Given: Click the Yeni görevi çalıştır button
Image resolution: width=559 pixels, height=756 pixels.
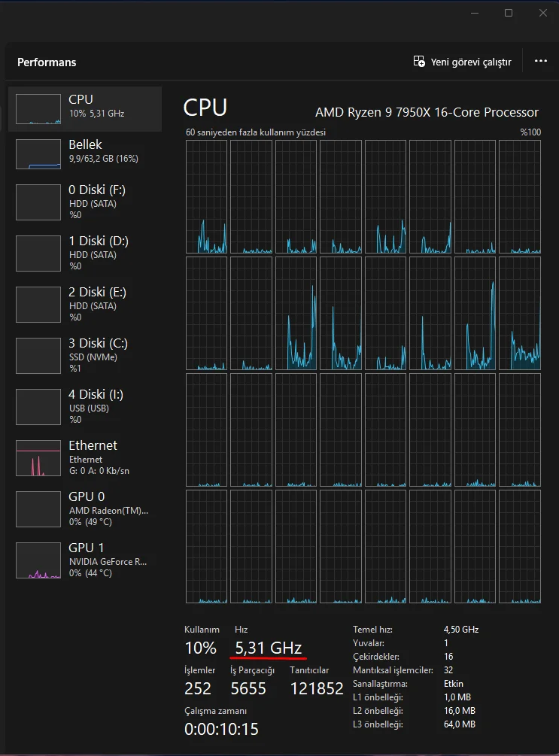Looking at the screenshot, I should 463,62.
